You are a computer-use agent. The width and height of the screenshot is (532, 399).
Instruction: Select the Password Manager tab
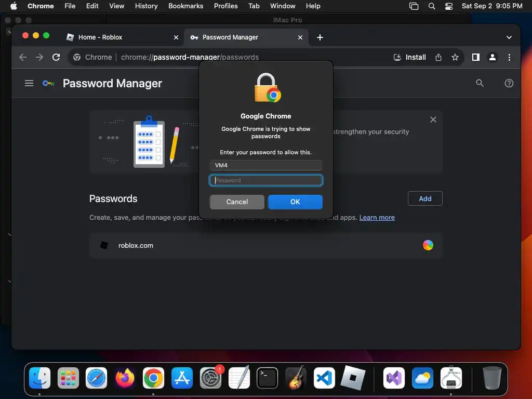click(246, 37)
